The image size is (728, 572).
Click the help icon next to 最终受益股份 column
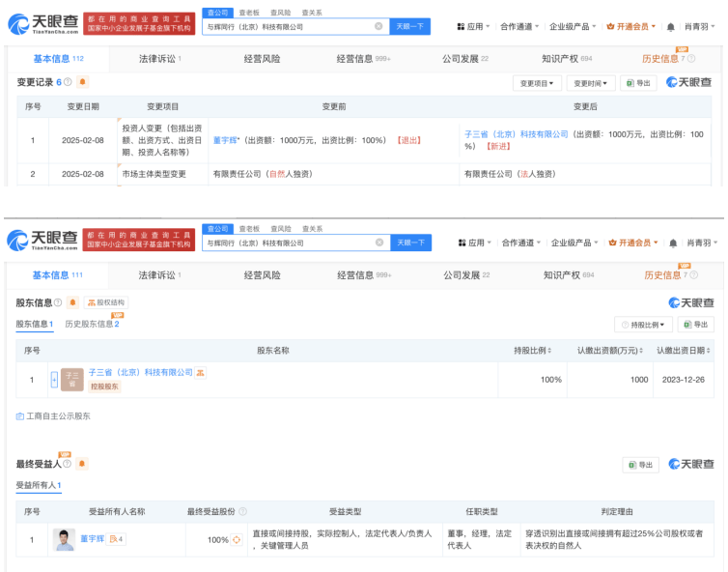pos(242,511)
